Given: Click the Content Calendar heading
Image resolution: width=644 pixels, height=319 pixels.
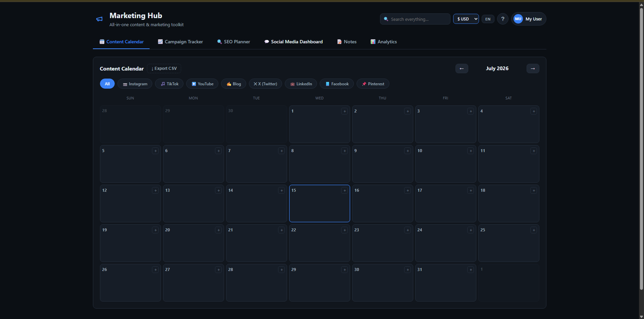Looking at the screenshot, I should point(122,69).
